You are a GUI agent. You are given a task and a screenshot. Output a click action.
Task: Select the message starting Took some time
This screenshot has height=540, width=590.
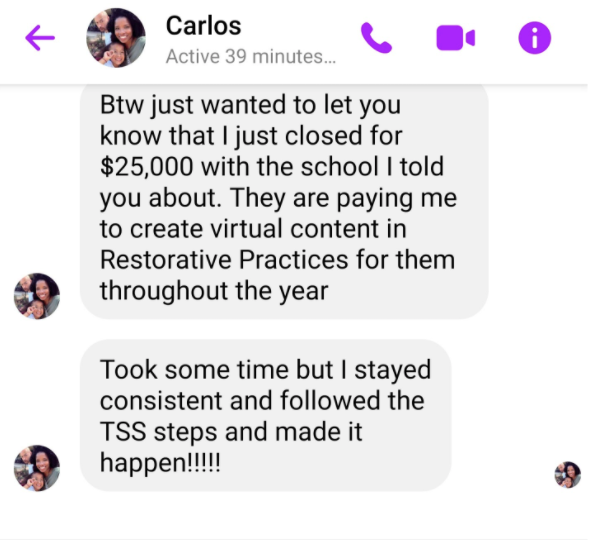click(265, 415)
